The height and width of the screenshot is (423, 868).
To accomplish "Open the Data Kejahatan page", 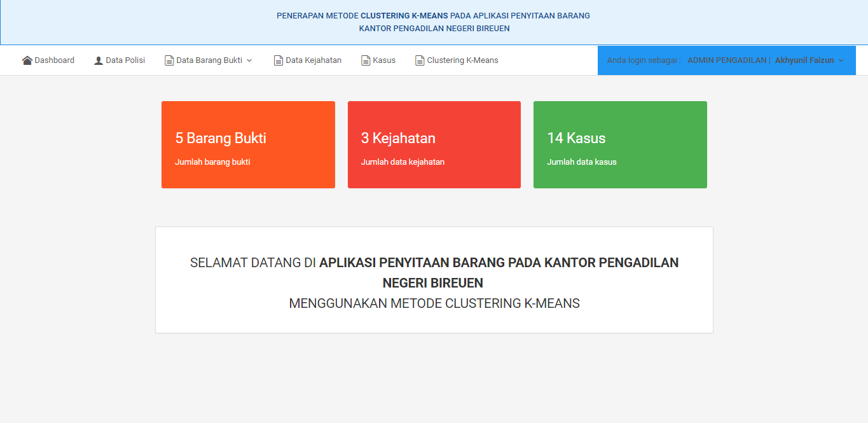I will point(308,60).
